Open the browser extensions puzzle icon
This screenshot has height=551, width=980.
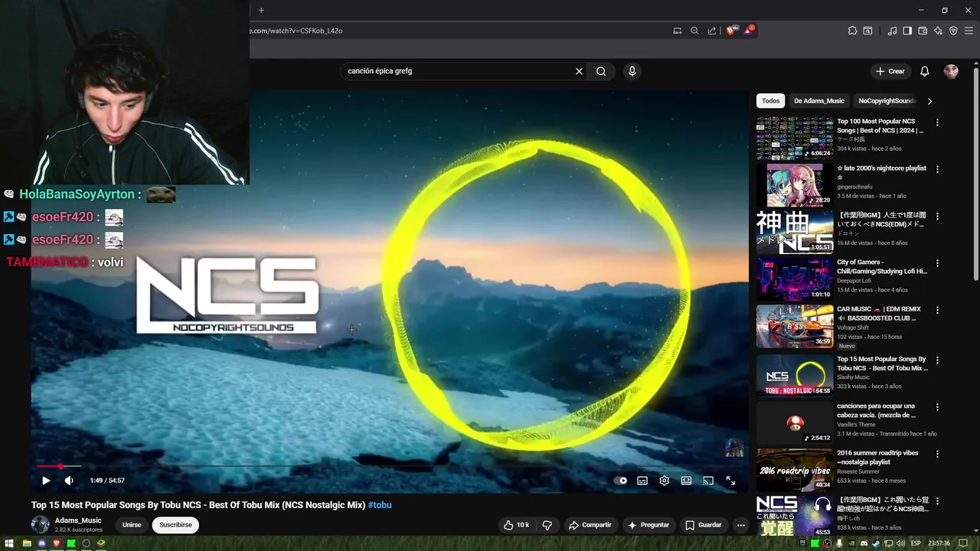(852, 31)
